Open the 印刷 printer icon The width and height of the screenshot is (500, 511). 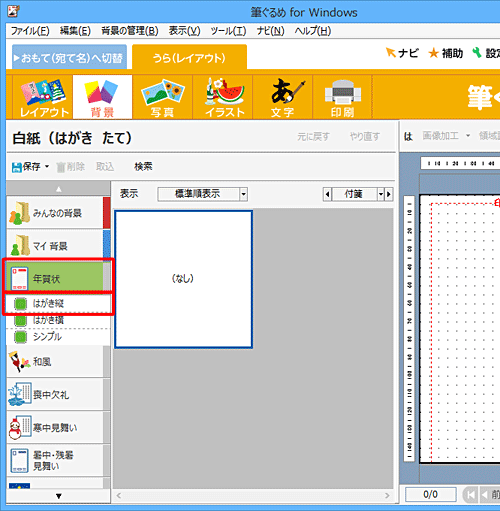coord(342,97)
